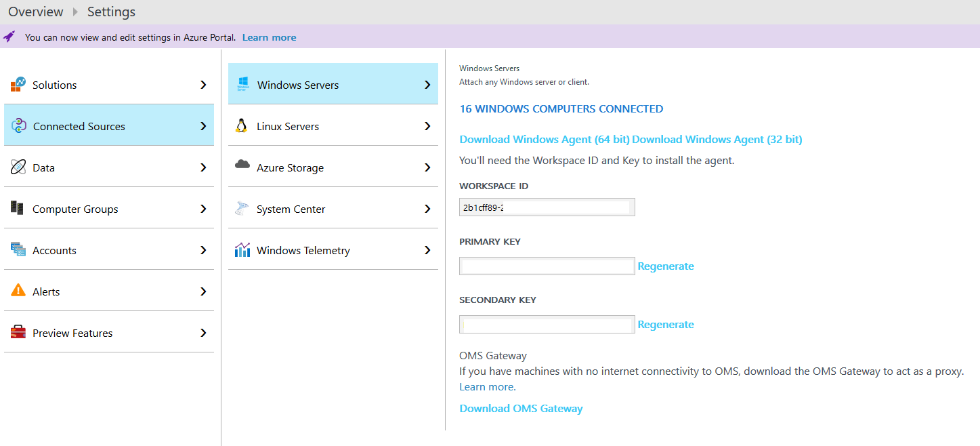Open the Alerts settings section

[109, 291]
